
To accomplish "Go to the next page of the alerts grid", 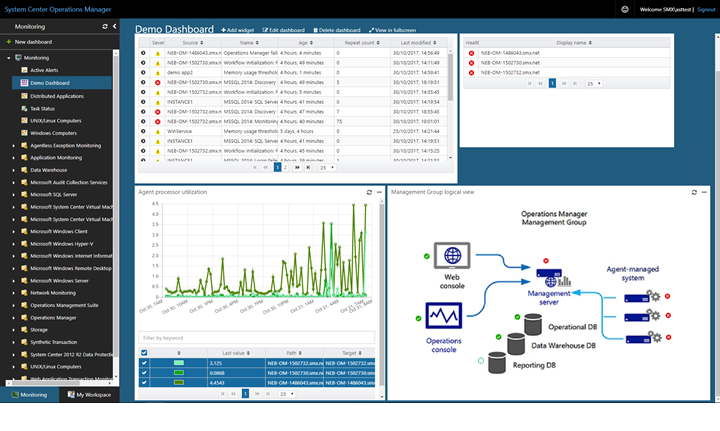I will pos(297,168).
